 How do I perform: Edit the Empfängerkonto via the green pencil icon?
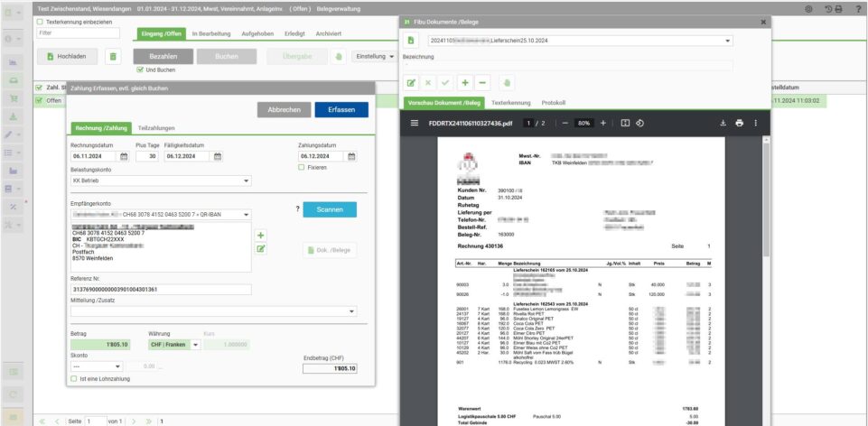coord(261,249)
